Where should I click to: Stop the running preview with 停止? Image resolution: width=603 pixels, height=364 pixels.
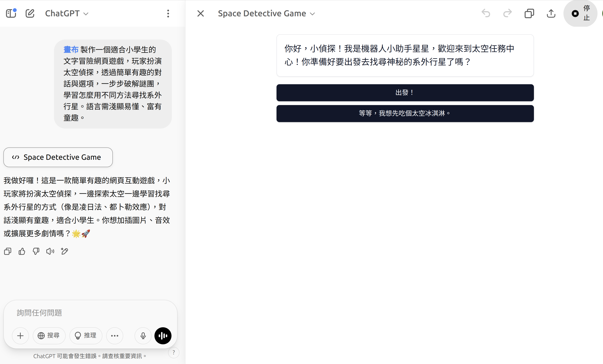click(x=580, y=13)
